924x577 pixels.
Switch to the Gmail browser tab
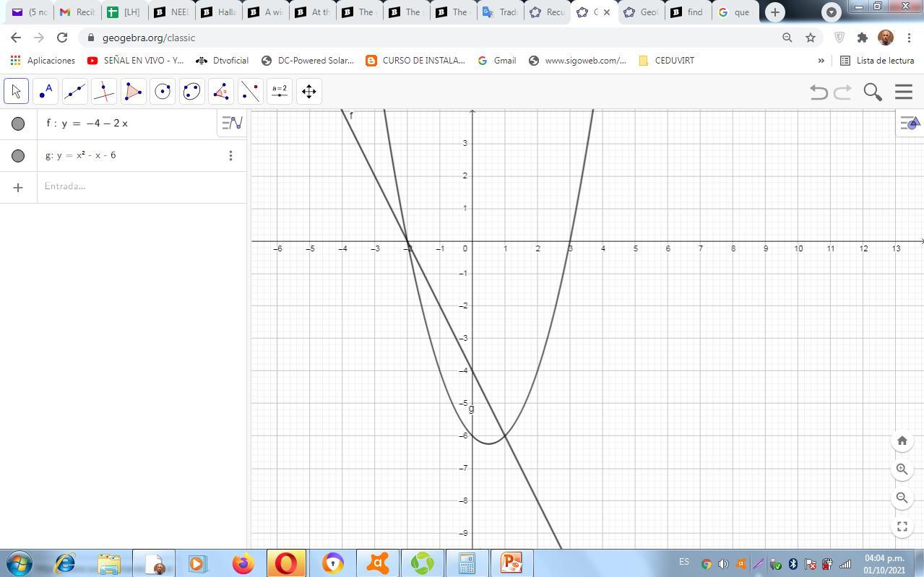(77, 12)
